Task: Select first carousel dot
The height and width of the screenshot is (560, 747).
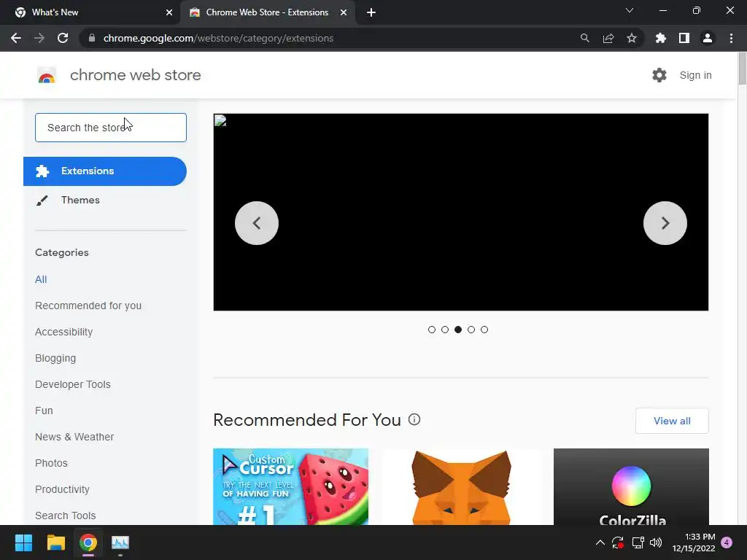Action: (432, 330)
